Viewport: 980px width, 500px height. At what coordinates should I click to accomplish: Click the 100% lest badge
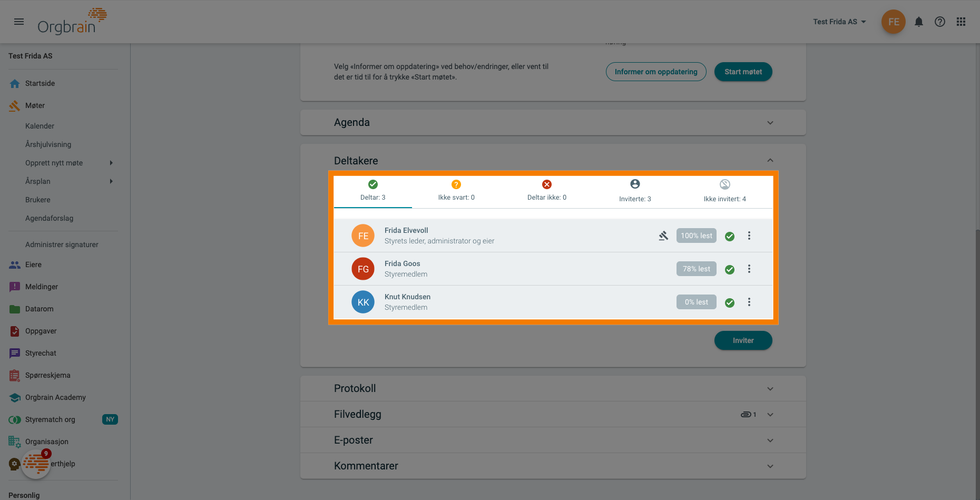(x=696, y=236)
